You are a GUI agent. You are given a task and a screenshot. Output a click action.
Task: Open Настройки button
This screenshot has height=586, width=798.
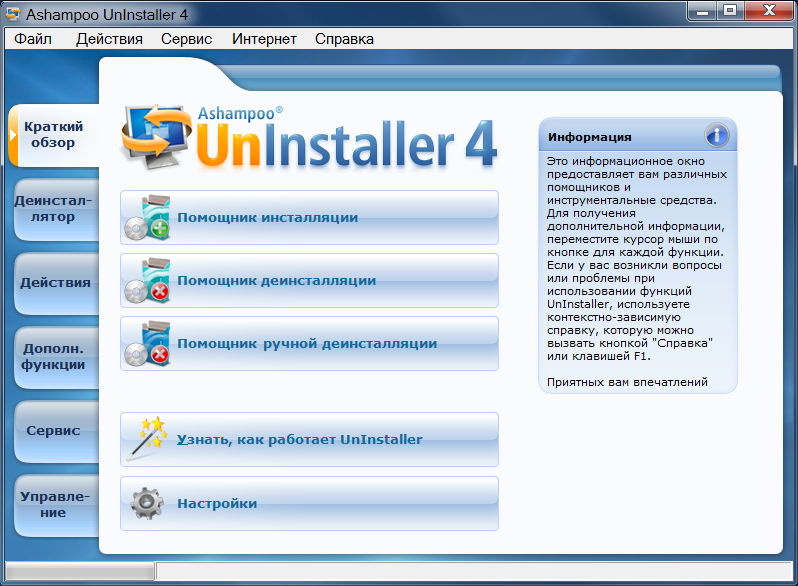pyautogui.click(x=309, y=504)
